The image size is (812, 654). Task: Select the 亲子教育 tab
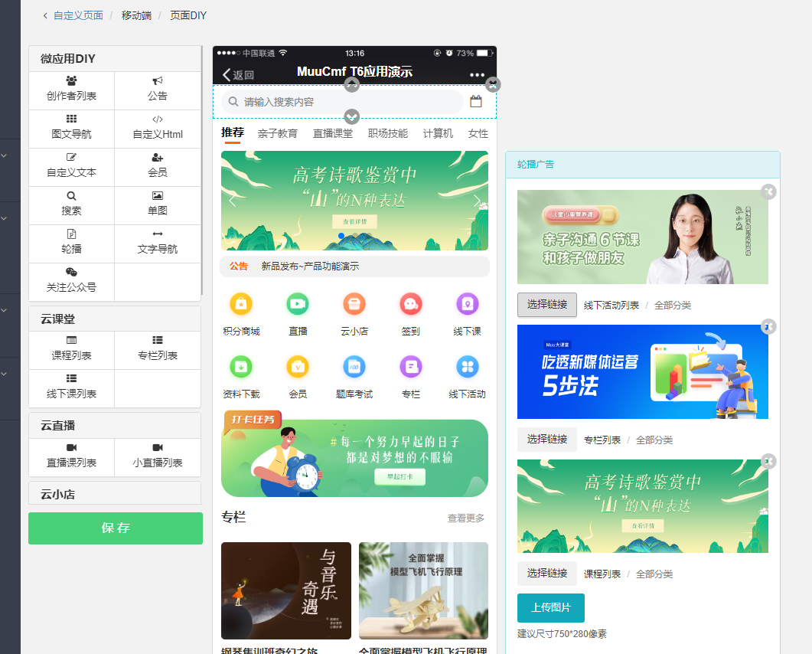pyautogui.click(x=278, y=134)
